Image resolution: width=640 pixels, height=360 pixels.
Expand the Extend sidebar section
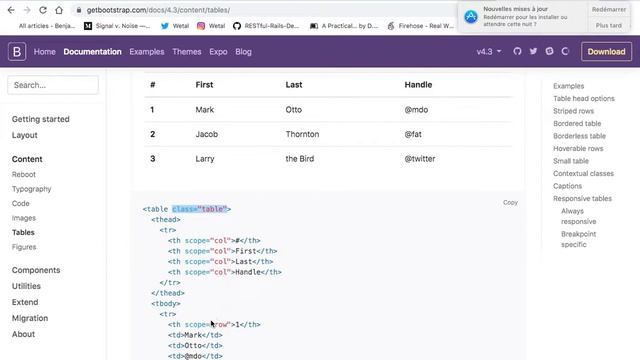(x=25, y=302)
